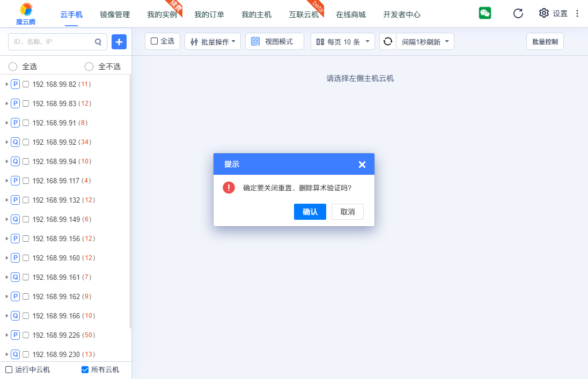Click the P type badge for 192.168.99.82

pyautogui.click(x=16, y=84)
